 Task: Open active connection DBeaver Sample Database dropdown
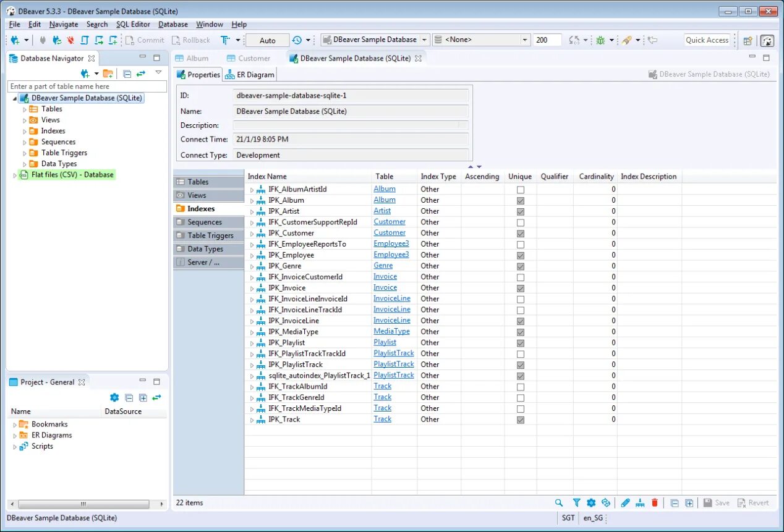[424, 40]
